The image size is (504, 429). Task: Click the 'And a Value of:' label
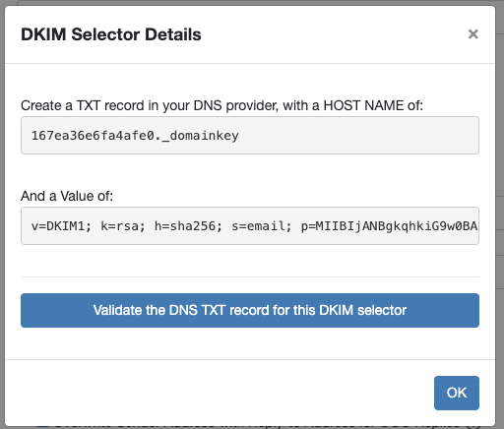pyautogui.click(x=67, y=196)
